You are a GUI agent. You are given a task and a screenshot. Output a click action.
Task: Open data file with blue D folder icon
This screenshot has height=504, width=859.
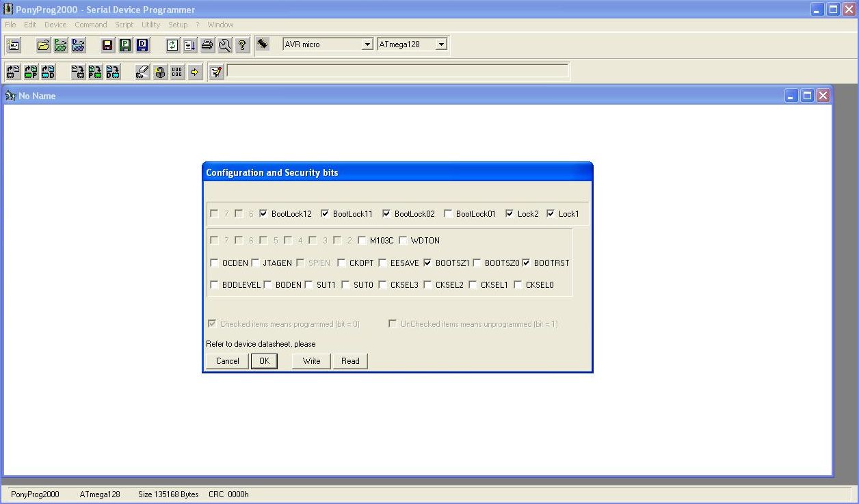point(79,45)
